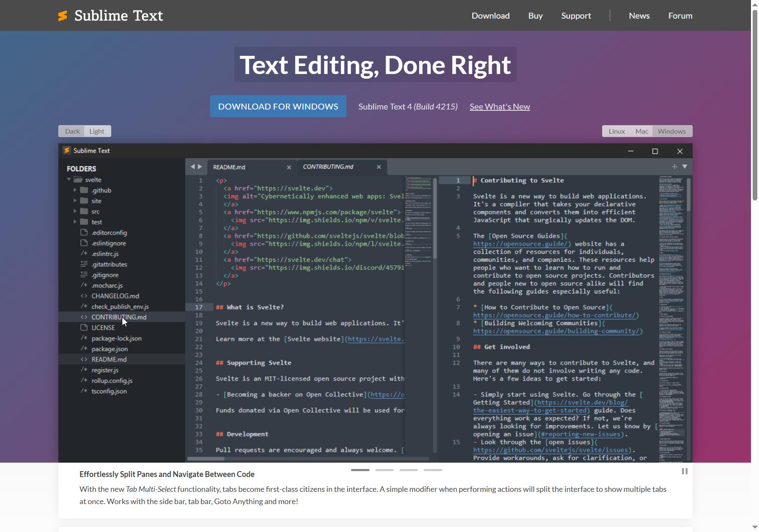This screenshot has height=532, width=759.
Task: Click the browser page vertical scrollbar thumb
Action: pos(755,105)
